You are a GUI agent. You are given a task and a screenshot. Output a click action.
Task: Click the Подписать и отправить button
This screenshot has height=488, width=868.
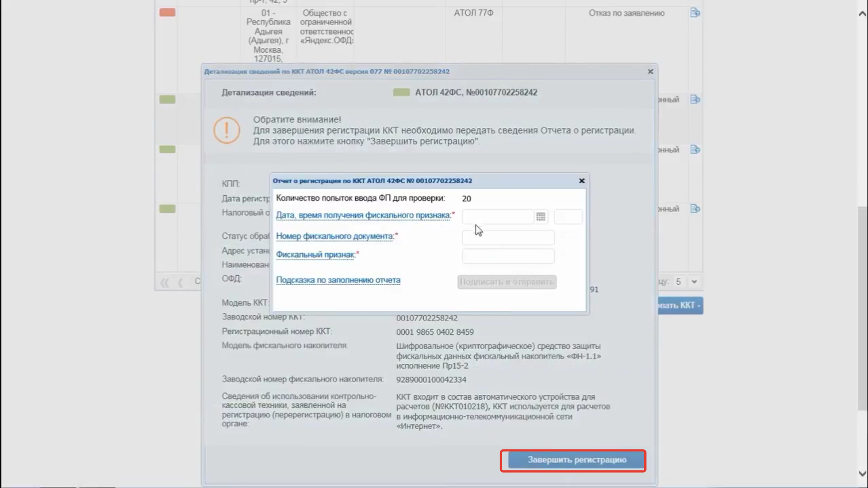coord(507,282)
